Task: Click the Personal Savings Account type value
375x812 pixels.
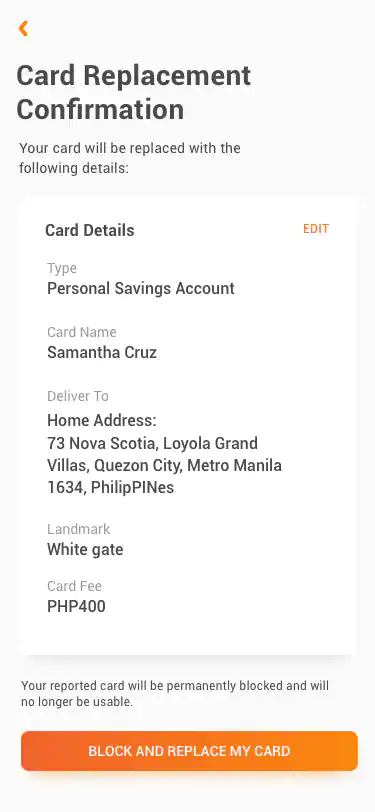Action: (x=141, y=288)
